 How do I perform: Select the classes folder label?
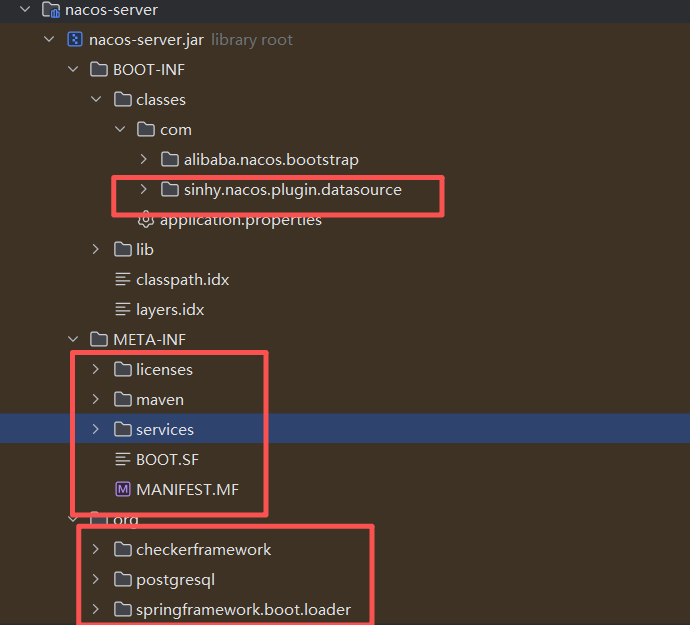(x=161, y=99)
